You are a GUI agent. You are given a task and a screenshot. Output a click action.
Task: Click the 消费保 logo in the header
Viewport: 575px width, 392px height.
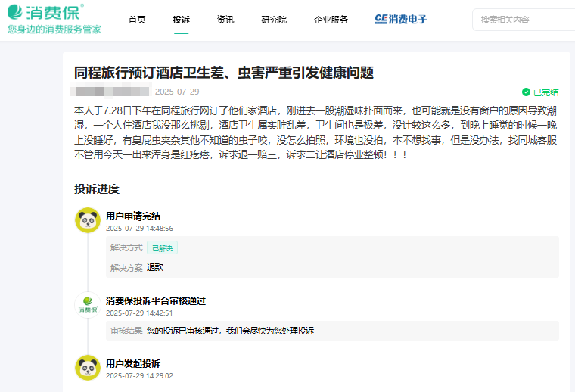click(x=45, y=12)
